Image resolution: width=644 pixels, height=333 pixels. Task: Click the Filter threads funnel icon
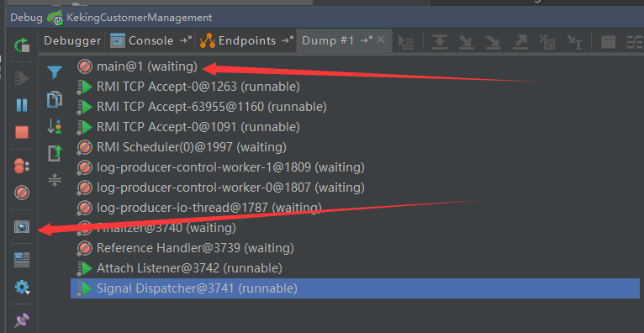tap(55, 72)
